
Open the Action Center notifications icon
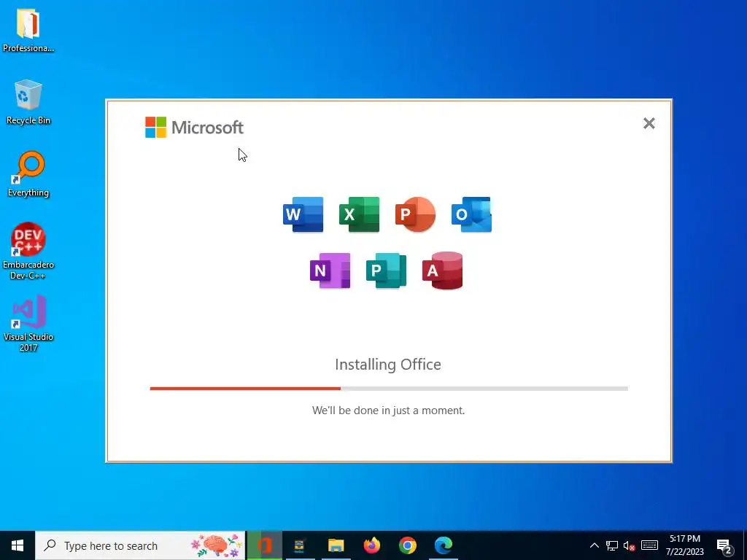(x=724, y=545)
